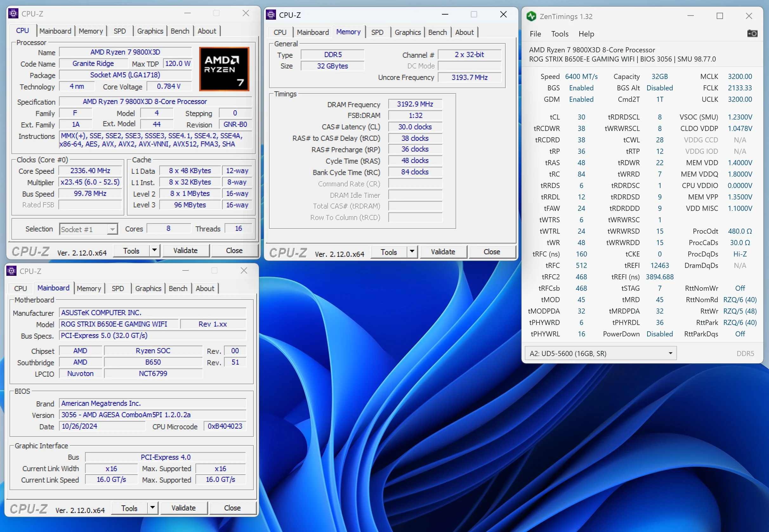769x532 pixels.
Task: Click the DRAM Frequency value field
Action: (415, 104)
